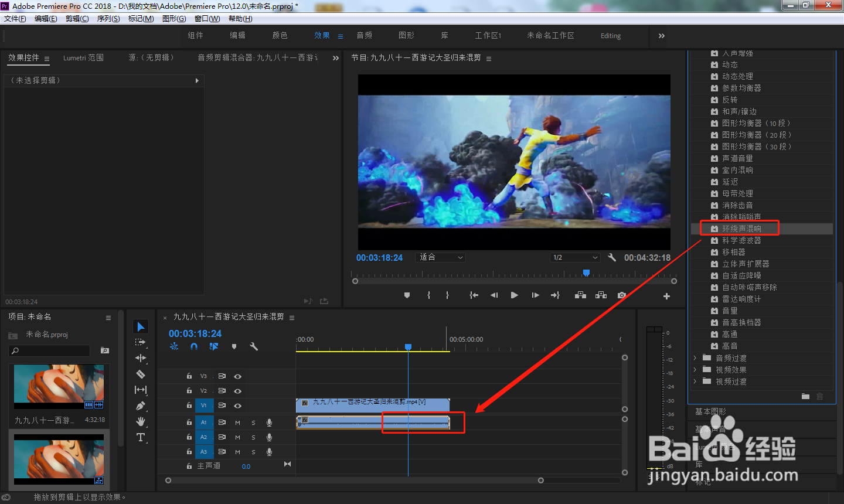Open the 基本图形 panel

coord(710,411)
